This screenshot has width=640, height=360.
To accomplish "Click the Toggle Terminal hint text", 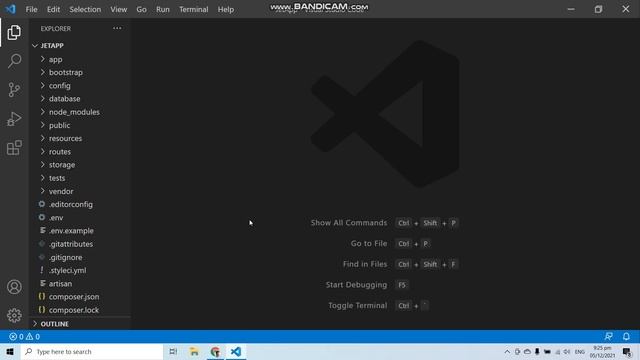I will coord(358,305).
